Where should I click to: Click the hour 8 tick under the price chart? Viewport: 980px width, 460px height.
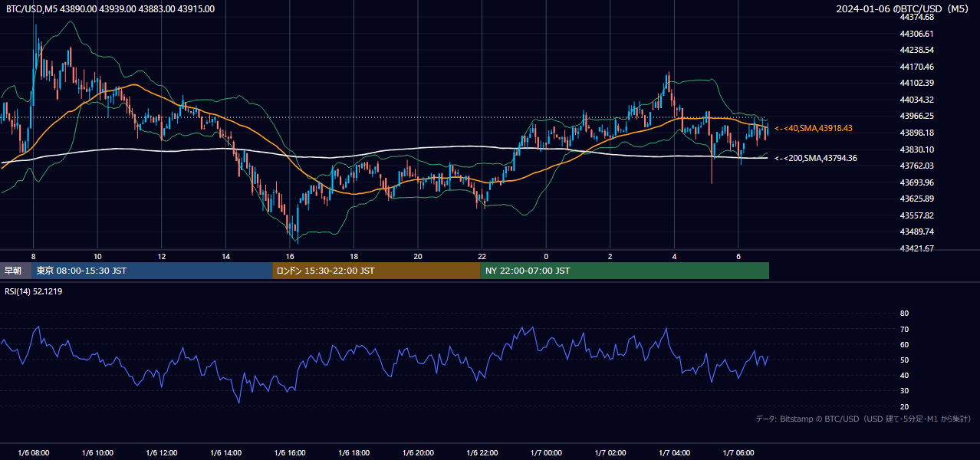33,256
